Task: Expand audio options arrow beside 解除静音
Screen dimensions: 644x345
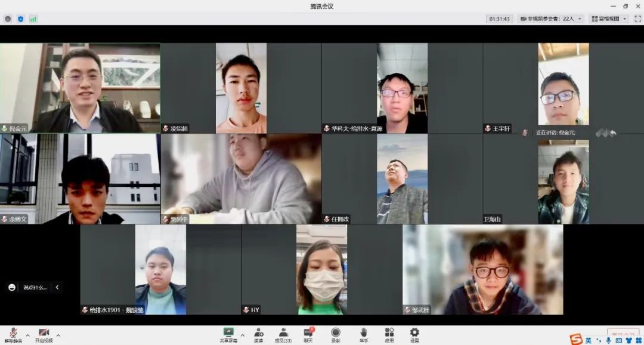Action: (27, 335)
